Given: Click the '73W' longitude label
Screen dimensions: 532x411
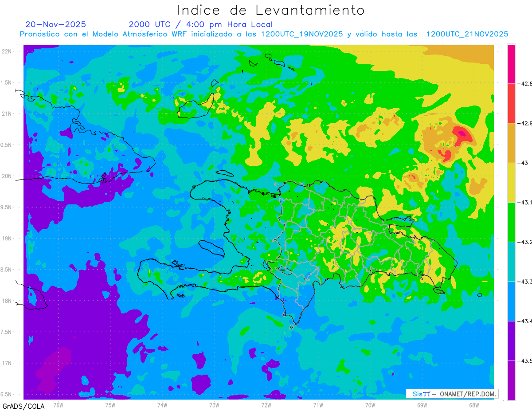Looking at the screenshot, I should pyautogui.click(x=214, y=405).
